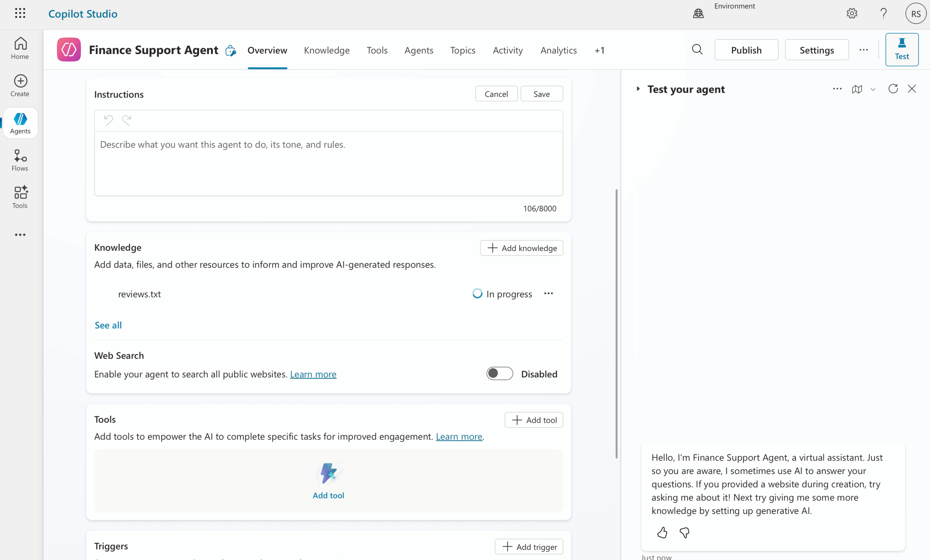
Task: Open activity map dropdown chevron
Action: pos(873,89)
